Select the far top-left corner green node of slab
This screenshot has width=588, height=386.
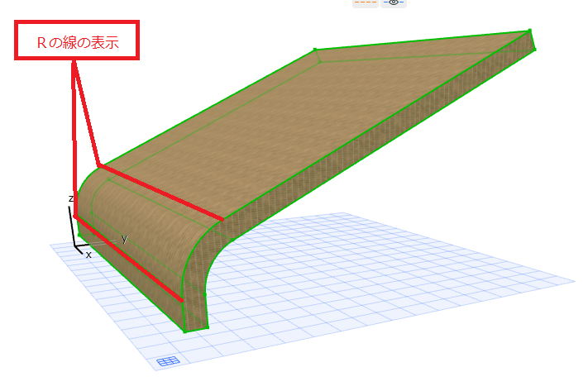315,49
